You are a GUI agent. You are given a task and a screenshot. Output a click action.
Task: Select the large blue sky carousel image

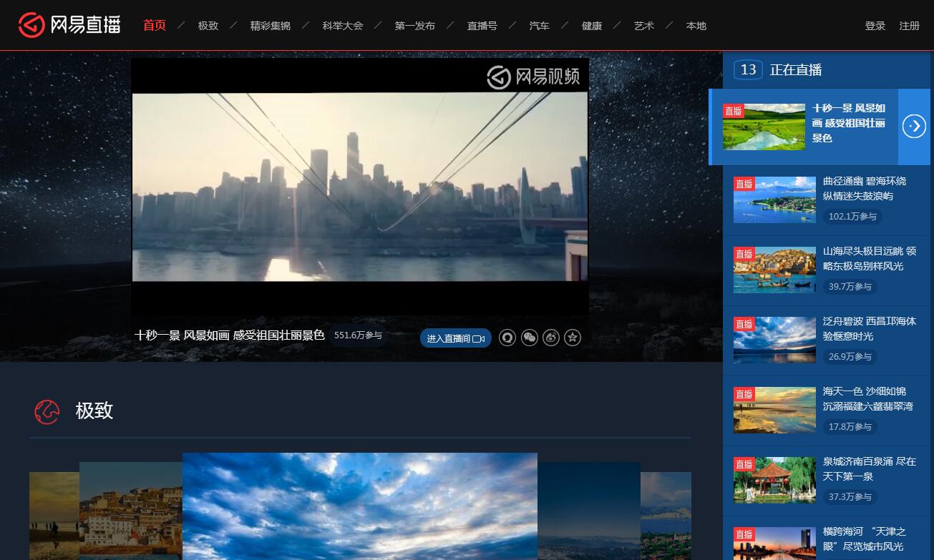point(359,506)
